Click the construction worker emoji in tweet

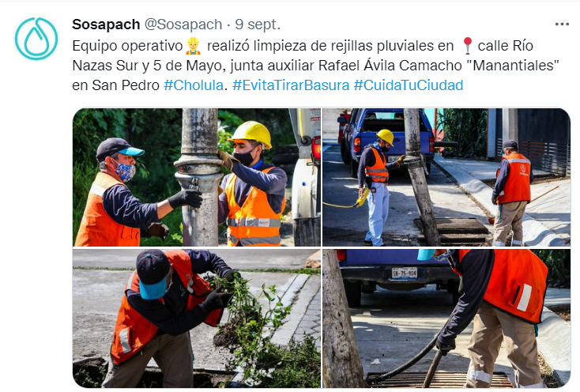(x=193, y=46)
